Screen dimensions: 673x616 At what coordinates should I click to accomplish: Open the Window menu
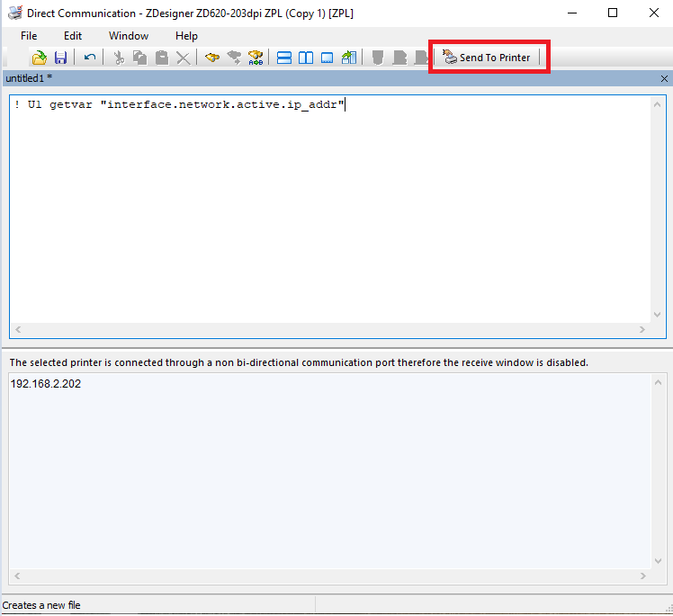(129, 36)
